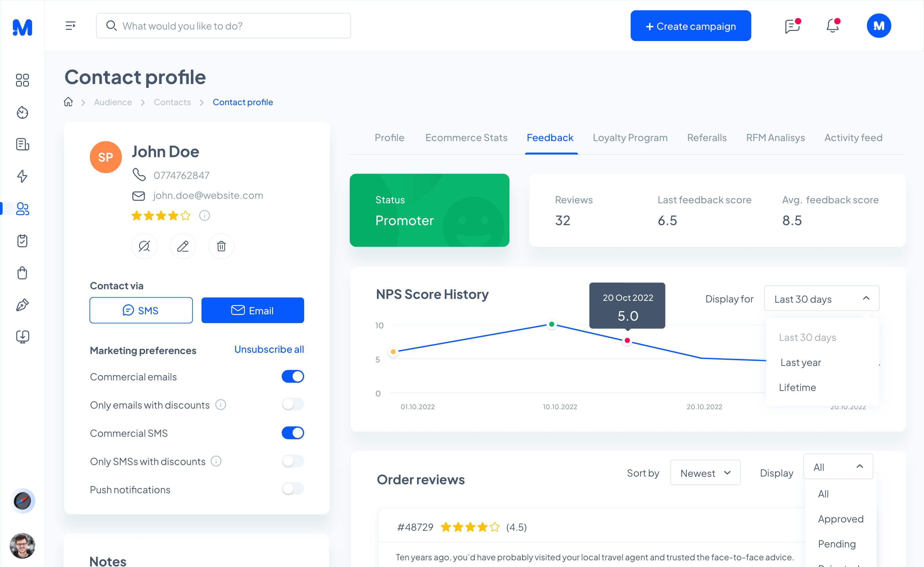The height and width of the screenshot is (567, 924).
Task: Open the notifications bell icon
Action: (x=833, y=26)
